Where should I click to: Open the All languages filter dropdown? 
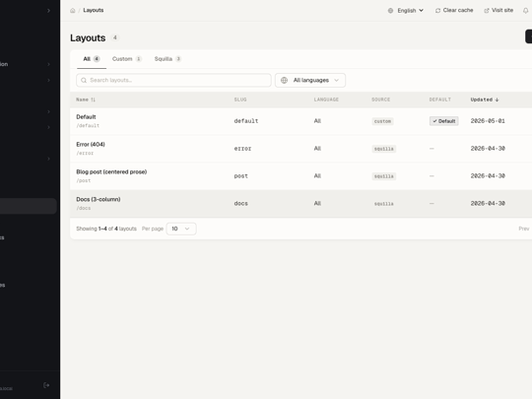[x=310, y=81]
